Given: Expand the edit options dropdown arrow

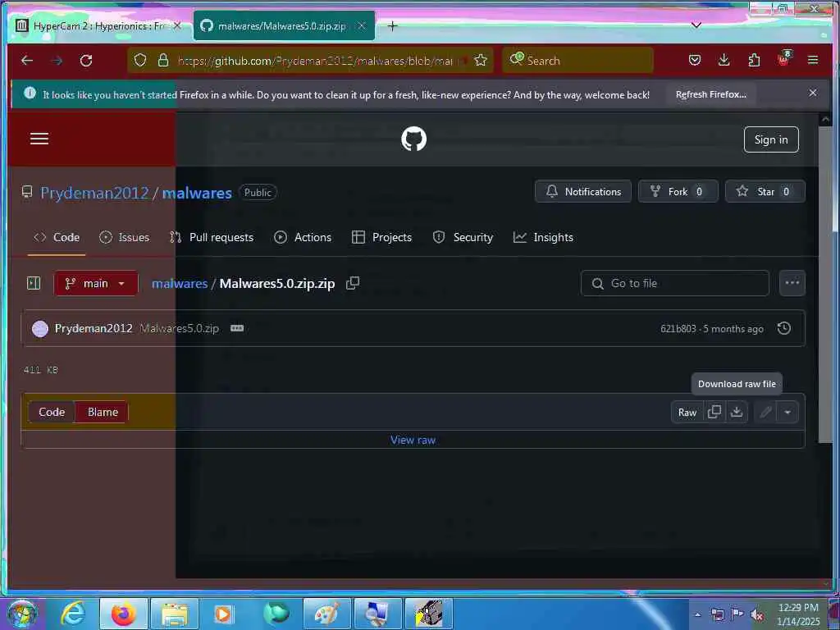Looking at the screenshot, I should pyautogui.click(x=787, y=412).
